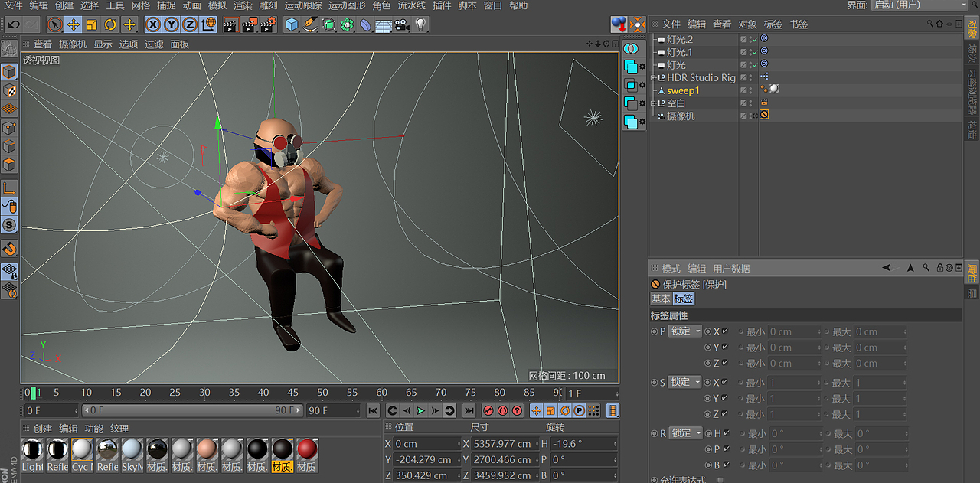Enable the 允许表达式 checkbox
Screen dimensions: 980x483
(x=720, y=480)
